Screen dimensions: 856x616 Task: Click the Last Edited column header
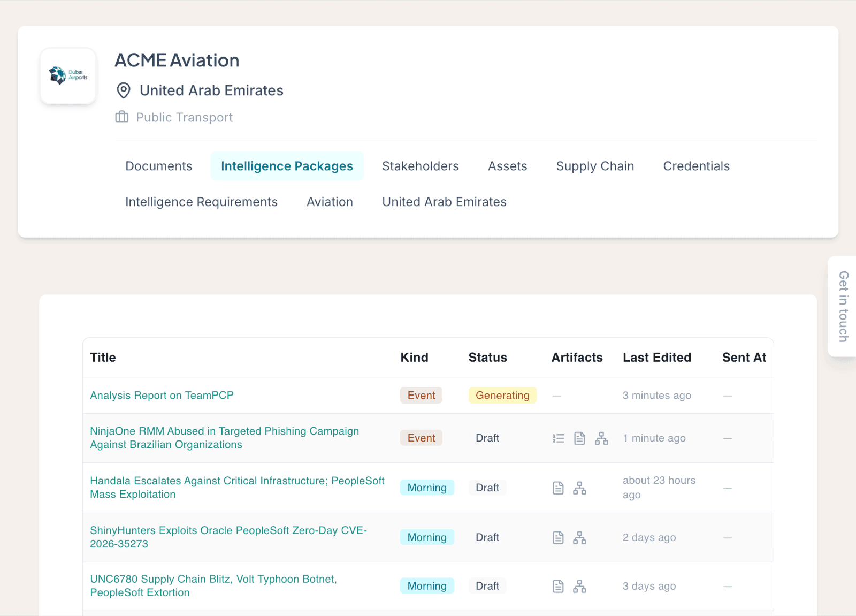pos(657,358)
